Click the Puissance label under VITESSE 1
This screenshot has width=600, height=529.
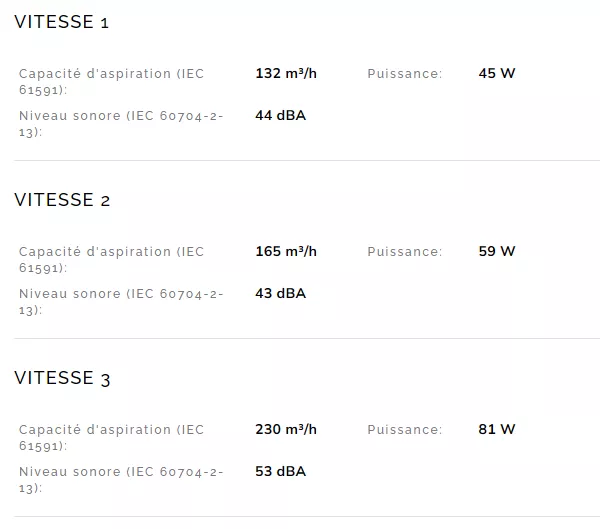pos(404,74)
